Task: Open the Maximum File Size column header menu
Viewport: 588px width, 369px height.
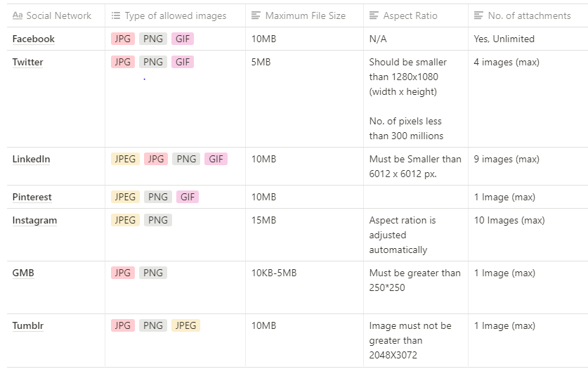Action: point(304,15)
